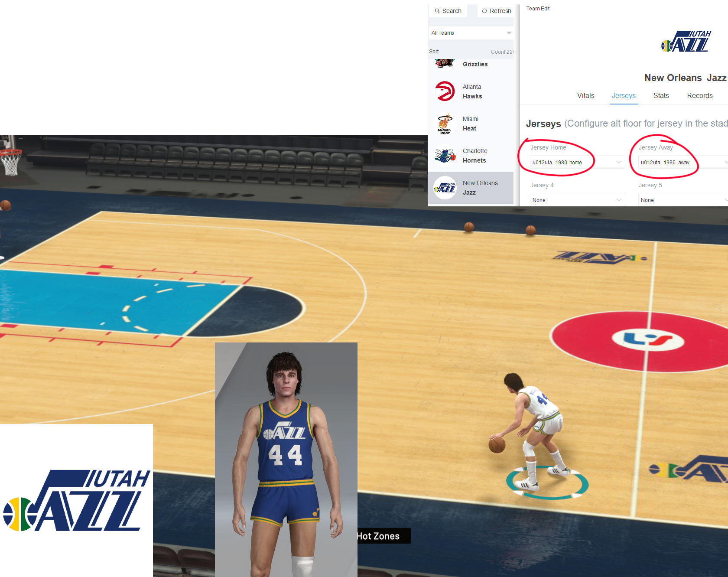This screenshot has width=728, height=577.
Task: Select New Orleans Jazz team name
Action: click(480, 188)
